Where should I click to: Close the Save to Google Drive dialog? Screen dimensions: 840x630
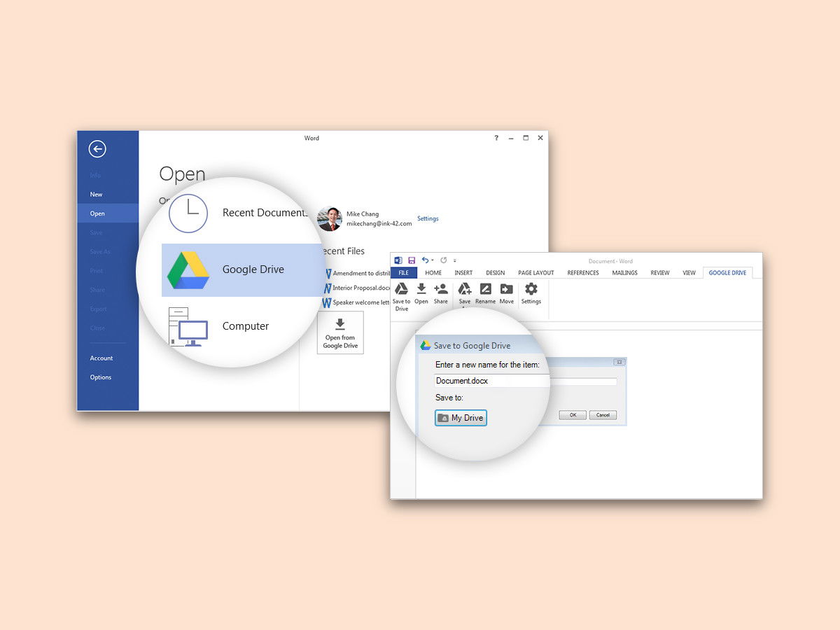(619, 362)
